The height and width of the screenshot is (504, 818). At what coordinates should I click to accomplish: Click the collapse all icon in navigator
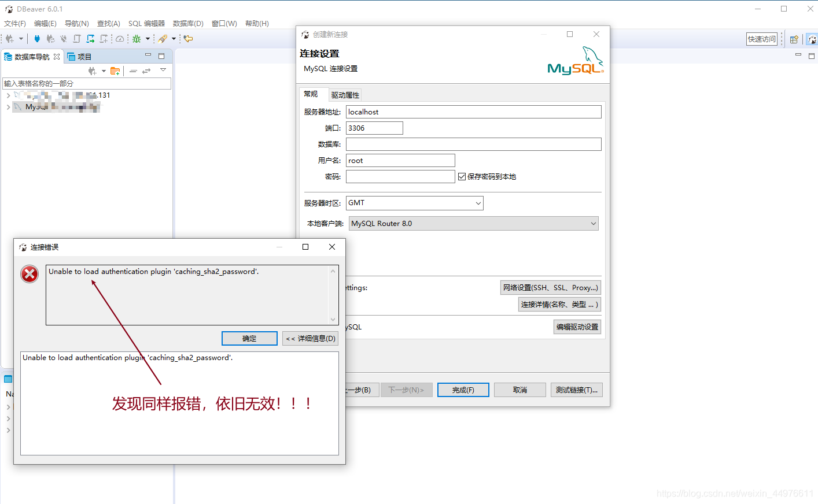pyautogui.click(x=133, y=71)
